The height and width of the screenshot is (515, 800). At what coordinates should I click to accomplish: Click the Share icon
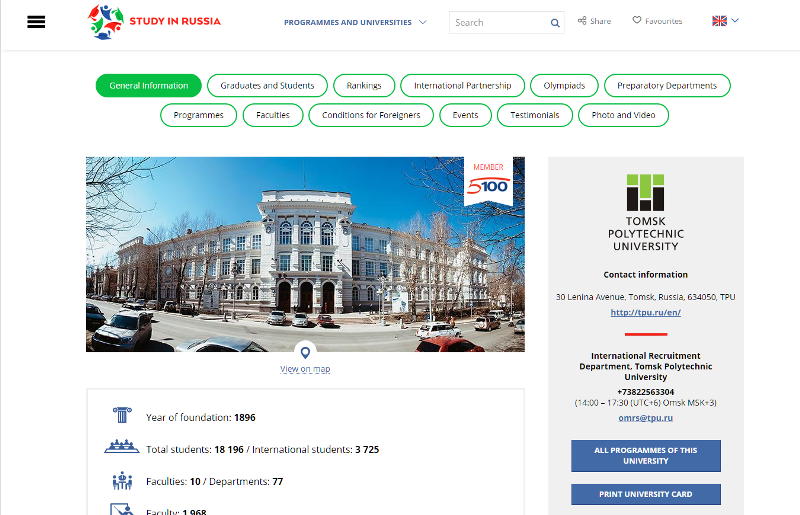[582, 21]
